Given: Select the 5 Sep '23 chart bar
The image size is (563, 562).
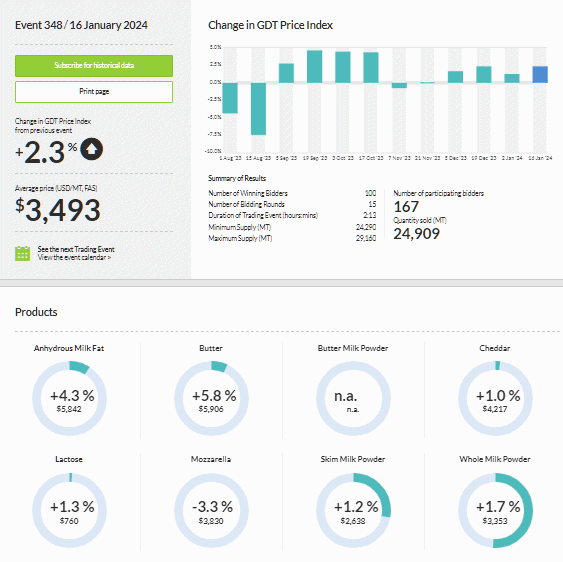Looking at the screenshot, I should click(287, 73).
